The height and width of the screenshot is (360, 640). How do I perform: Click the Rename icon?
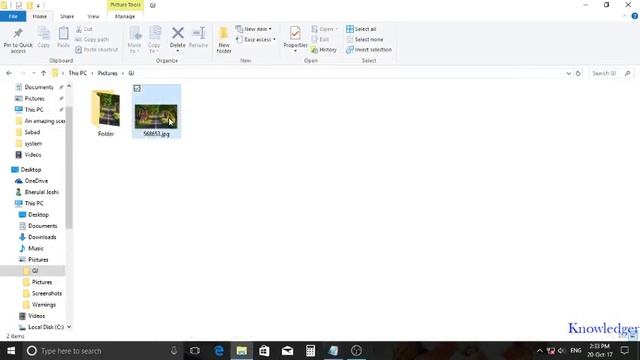[x=198, y=33]
